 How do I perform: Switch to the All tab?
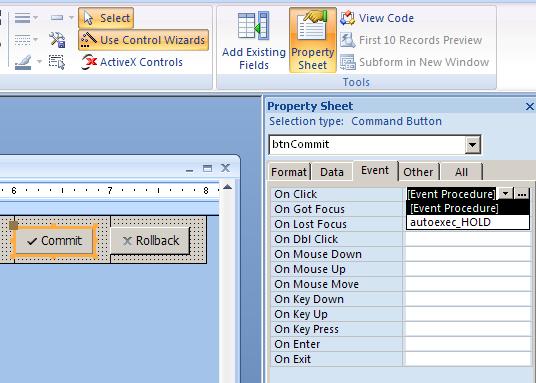pyautogui.click(x=461, y=172)
